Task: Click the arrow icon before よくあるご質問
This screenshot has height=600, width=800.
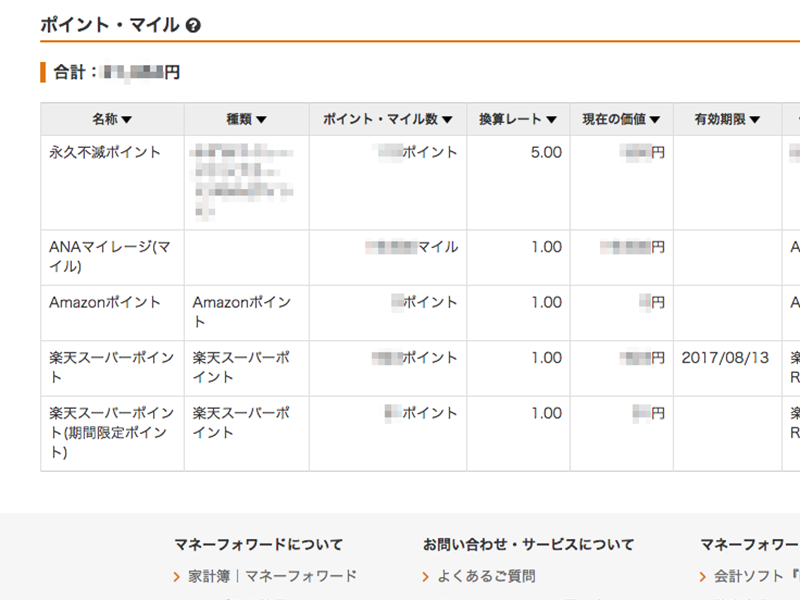Action: 426,577
